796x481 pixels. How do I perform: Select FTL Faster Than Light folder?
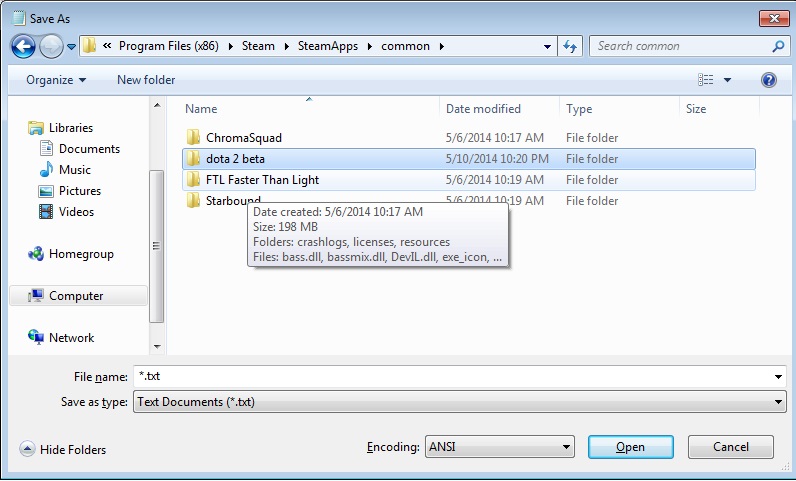coord(469,180)
